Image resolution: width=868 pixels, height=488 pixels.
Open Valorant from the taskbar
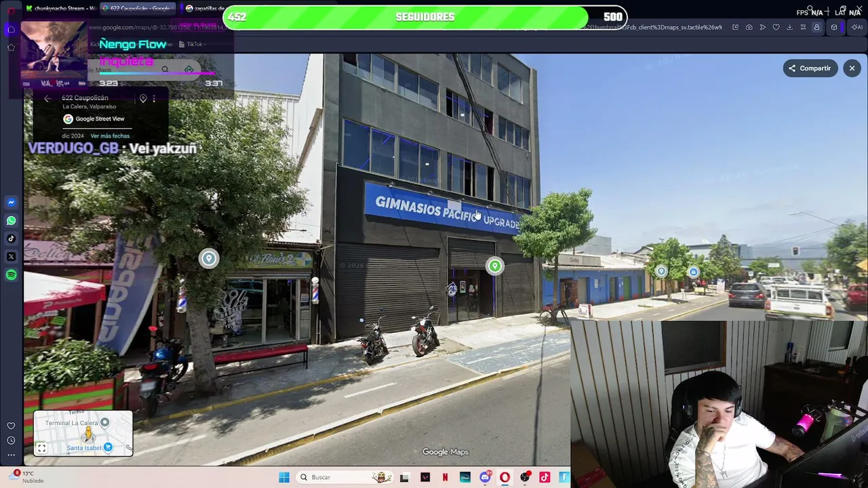click(425, 477)
